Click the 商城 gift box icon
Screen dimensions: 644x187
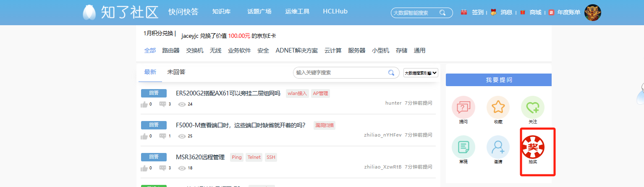pos(523,12)
